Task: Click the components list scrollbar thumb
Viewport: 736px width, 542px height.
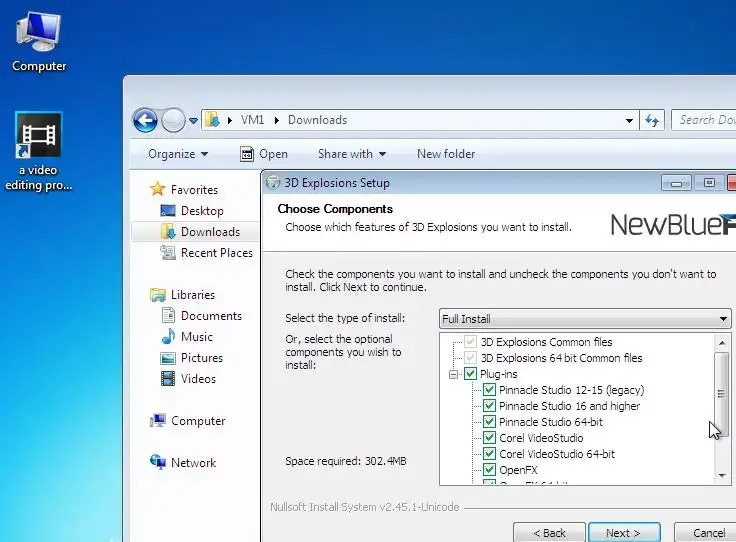Action: coord(721,393)
